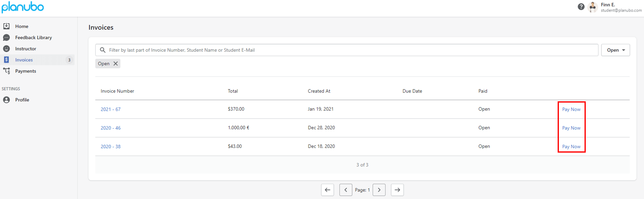Go to the first page arrow
The image size is (644, 199).
pyautogui.click(x=327, y=190)
